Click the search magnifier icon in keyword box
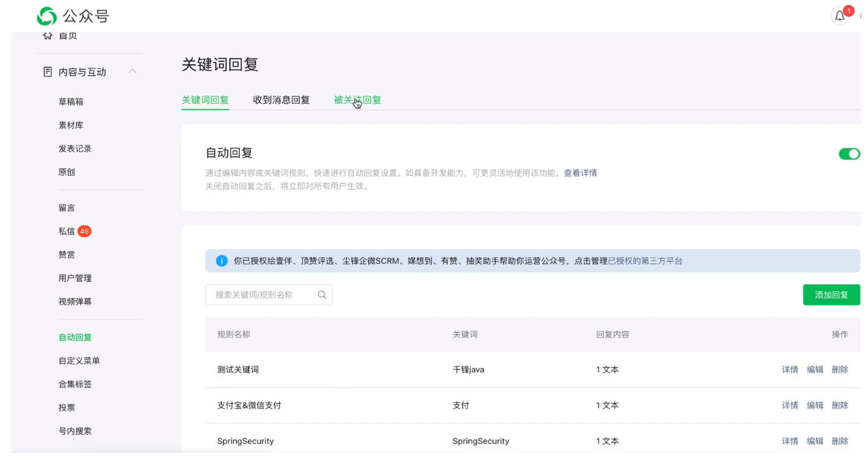 [x=322, y=295]
